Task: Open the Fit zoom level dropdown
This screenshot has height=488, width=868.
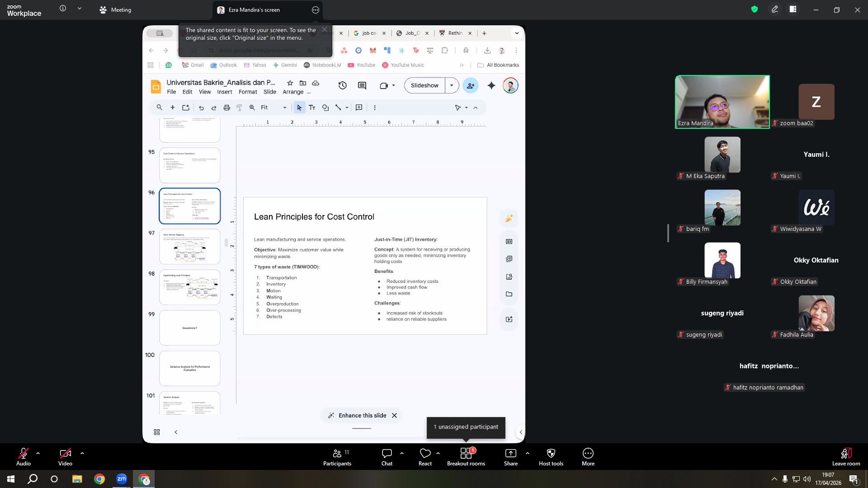Action: (x=274, y=108)
